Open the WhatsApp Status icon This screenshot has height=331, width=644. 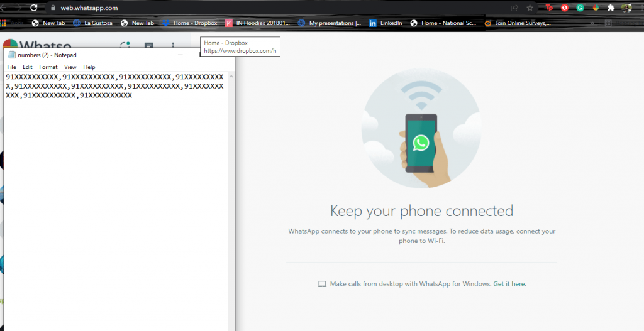pyautogui.click(x=125, y=45)
